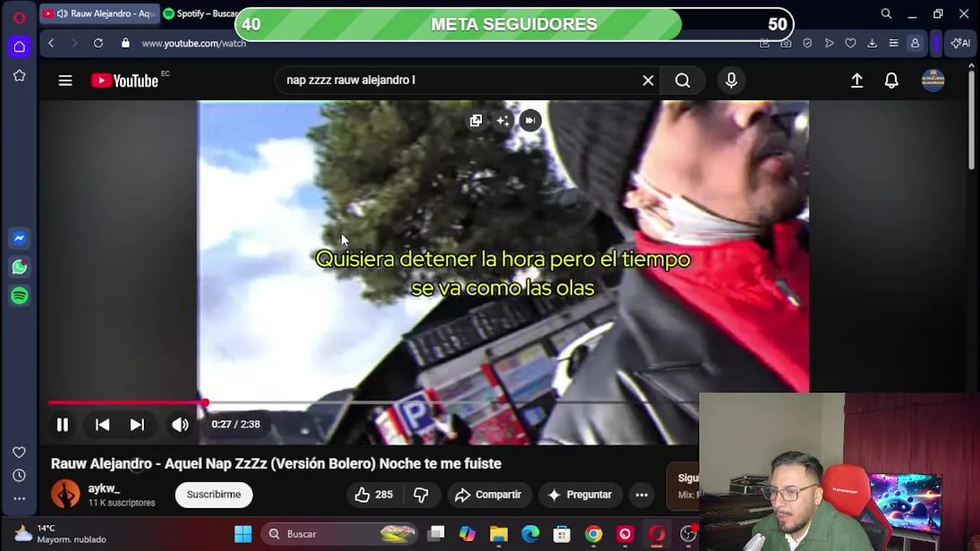Open the Opera AI assistant button

coord(960,44)
